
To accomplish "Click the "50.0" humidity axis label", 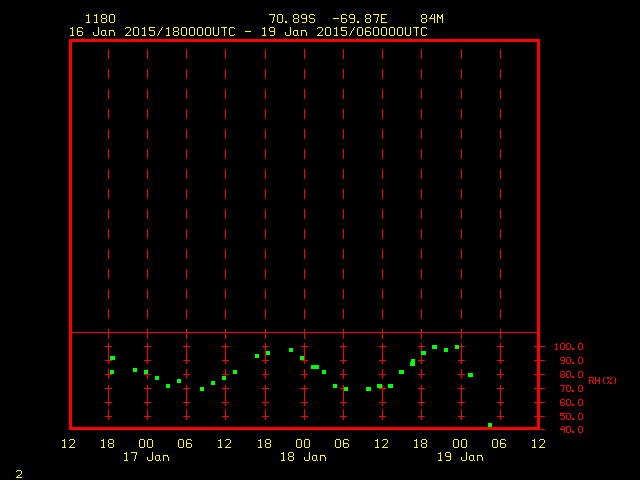I will (571, 417).
